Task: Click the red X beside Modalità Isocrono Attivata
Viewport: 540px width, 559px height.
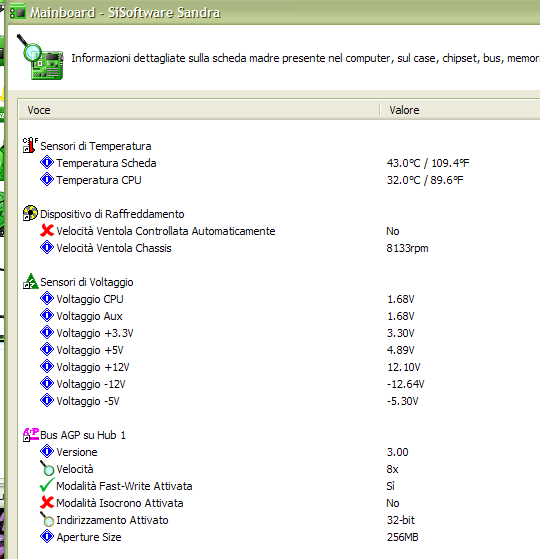Action: tap(47, 503)
